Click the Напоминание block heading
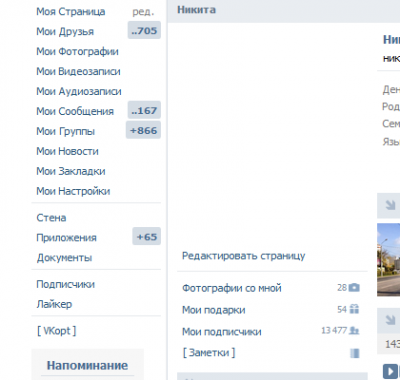Viewport: 400px width, 380px height. [x=87, y=366]
